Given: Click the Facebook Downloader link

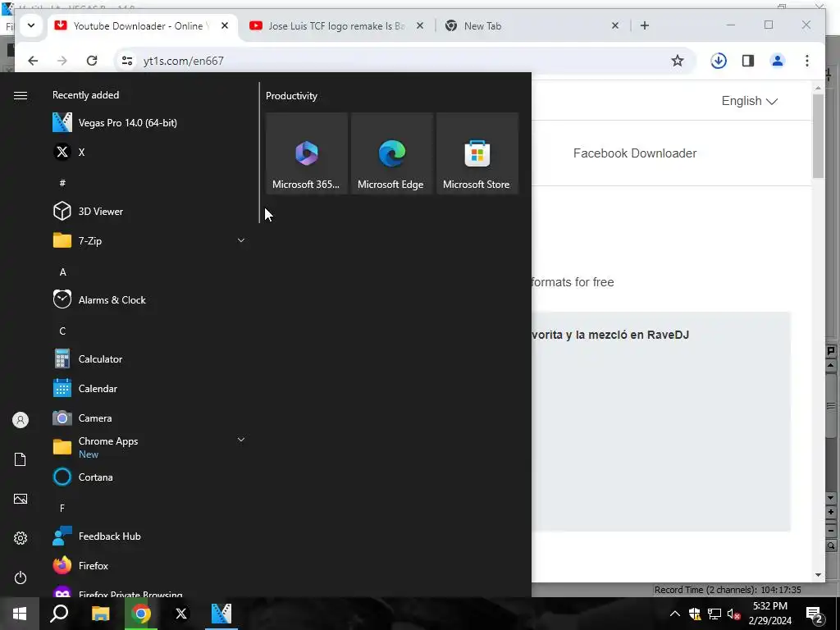Looking at the screenshot, I should [635, 153].
